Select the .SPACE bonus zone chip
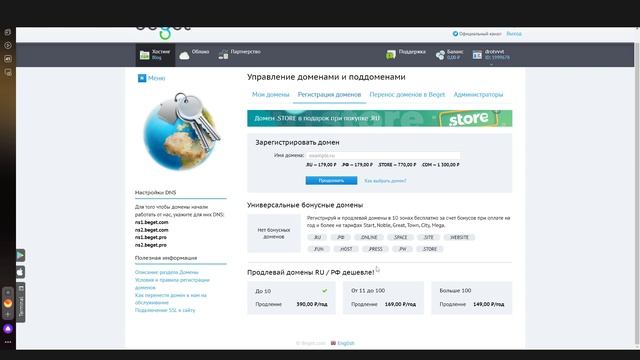The width and height of the screenshot is (640, 360). tap(400, 238)
